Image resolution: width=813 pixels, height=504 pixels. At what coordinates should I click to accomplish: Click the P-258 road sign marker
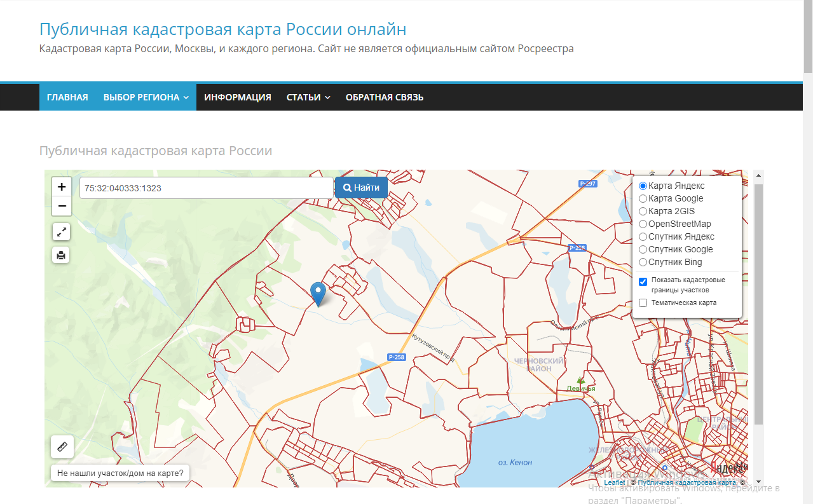(396, 357)
